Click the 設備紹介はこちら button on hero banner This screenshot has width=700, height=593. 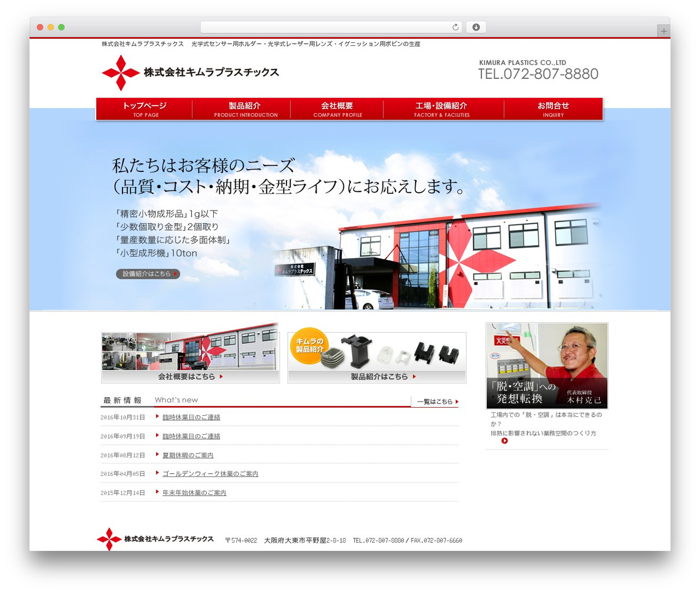[x=148, y=274]
